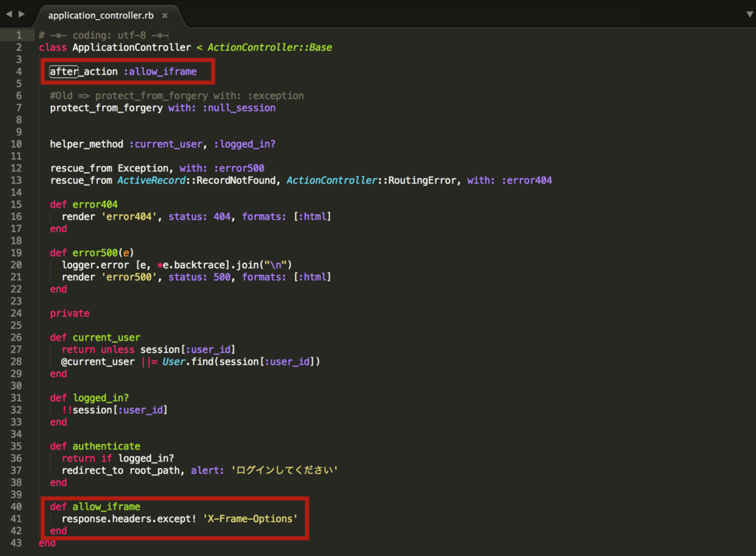The image size is (756, 556).
Task: Close the application_controller.rb tab
Action: (x=165, y=16)
